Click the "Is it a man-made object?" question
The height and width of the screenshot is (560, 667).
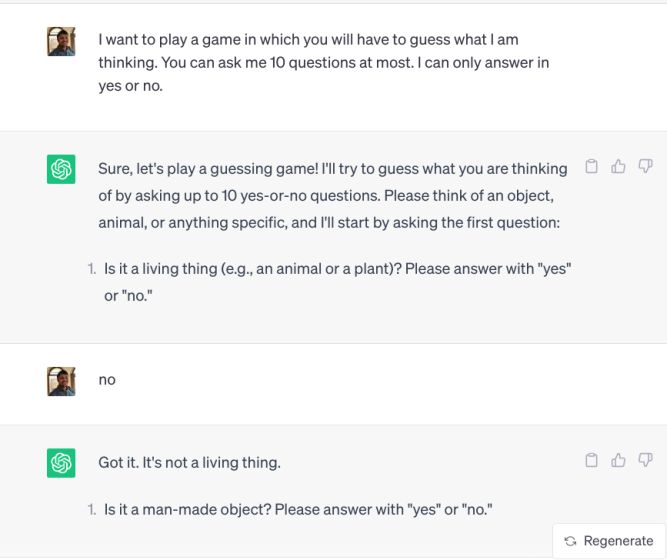click(x=297, y=510)
